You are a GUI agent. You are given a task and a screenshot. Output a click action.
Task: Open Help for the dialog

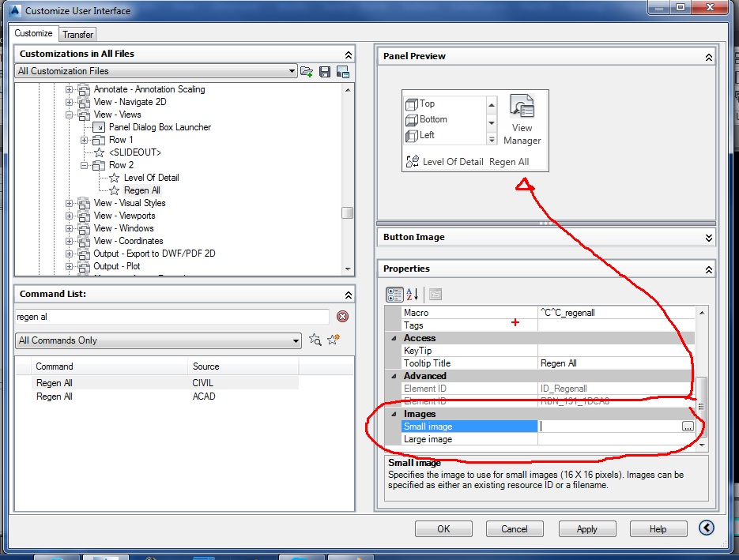[658, 529]
